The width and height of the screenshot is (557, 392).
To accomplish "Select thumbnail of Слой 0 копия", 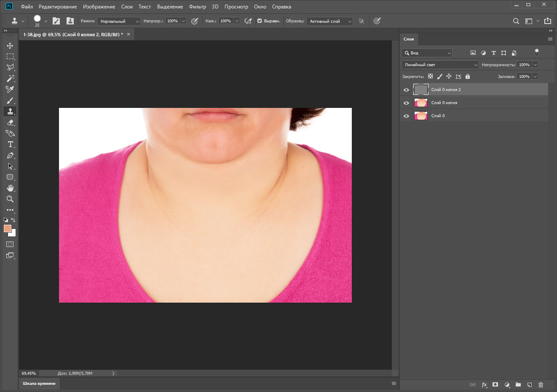I will (421, 103).
